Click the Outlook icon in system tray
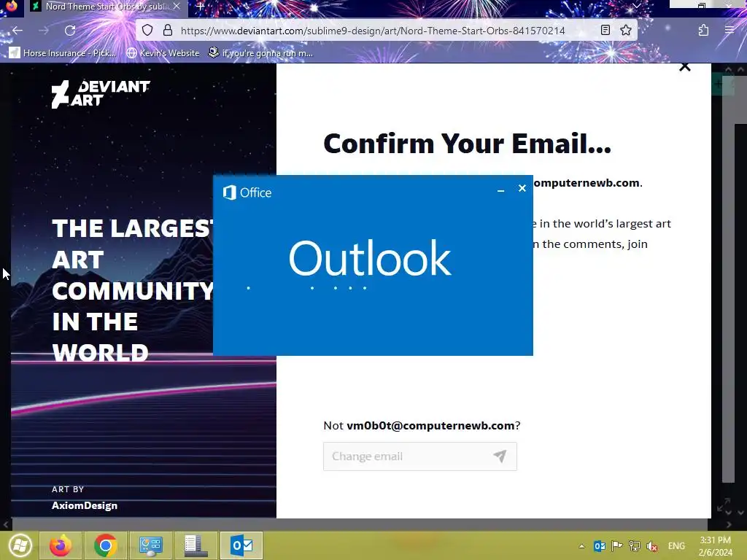This screenshot has width=747, height=560. click(x=600, y=546)
